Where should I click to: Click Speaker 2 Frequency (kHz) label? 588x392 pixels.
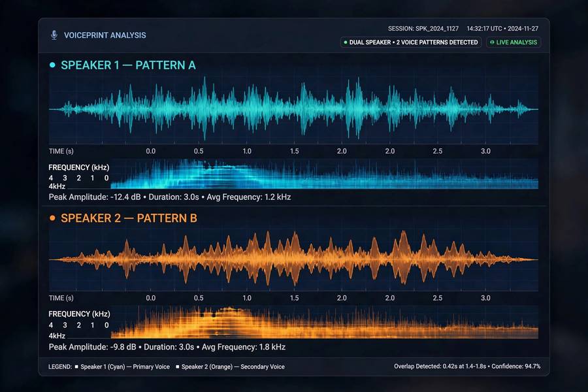(x=79, y=314)
